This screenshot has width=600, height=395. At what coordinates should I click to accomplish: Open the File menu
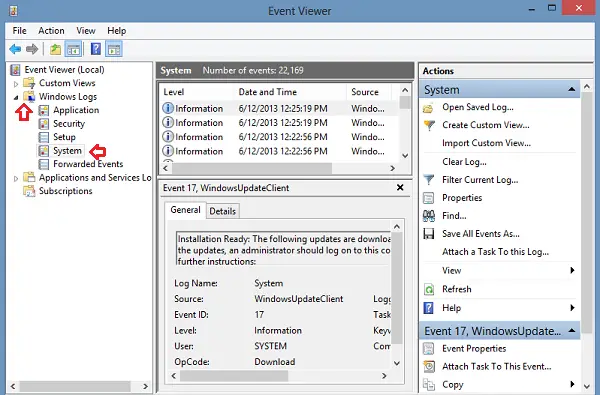coord(19,31)
